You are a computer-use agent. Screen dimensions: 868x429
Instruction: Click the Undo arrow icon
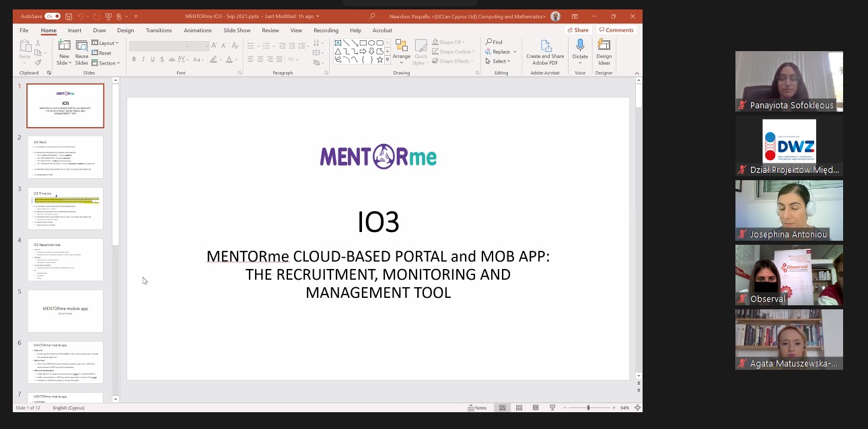(81, 16)
